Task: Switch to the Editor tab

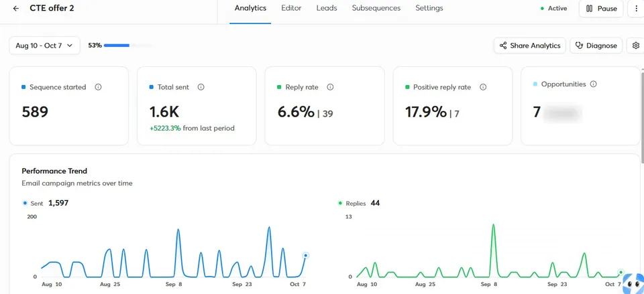Action: (x=291, y=8)
